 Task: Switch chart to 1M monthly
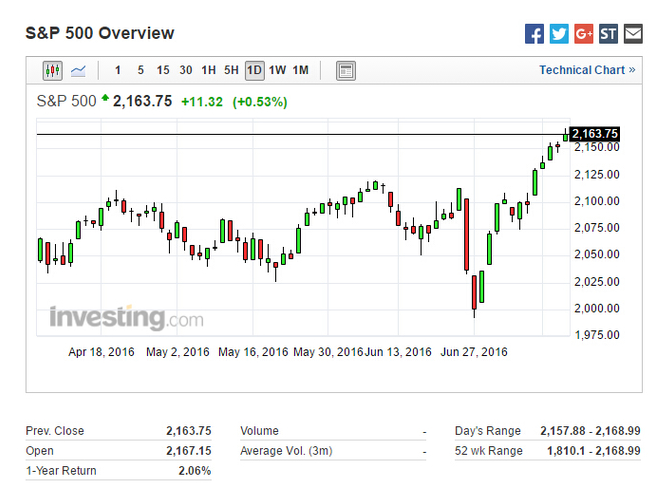300,70
